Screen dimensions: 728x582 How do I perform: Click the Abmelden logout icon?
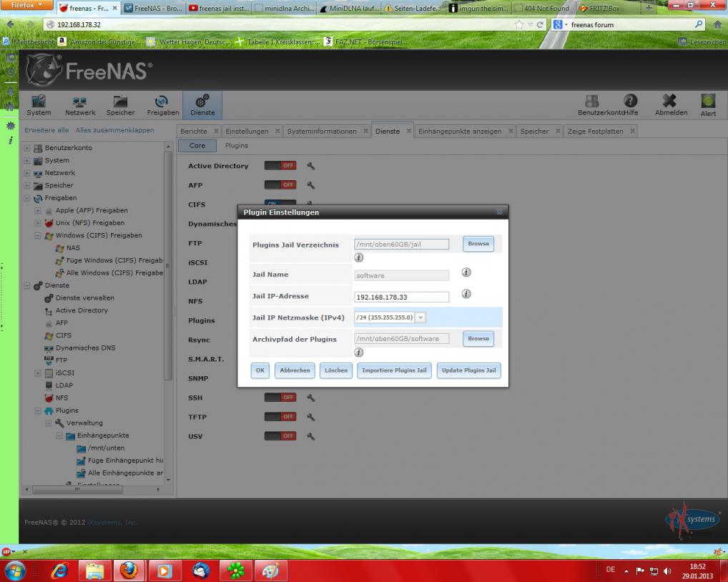(670, 105)
